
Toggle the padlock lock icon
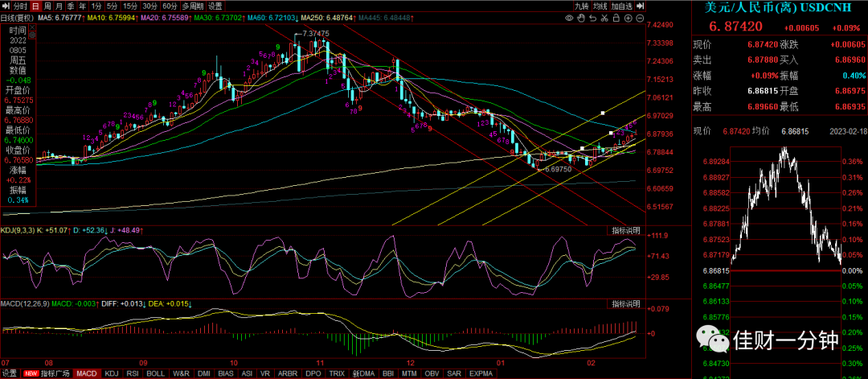616,19
